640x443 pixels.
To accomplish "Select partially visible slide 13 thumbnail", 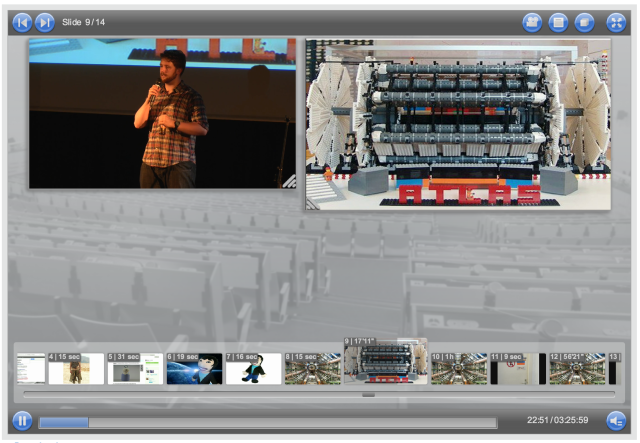I will tap(615, 369).
